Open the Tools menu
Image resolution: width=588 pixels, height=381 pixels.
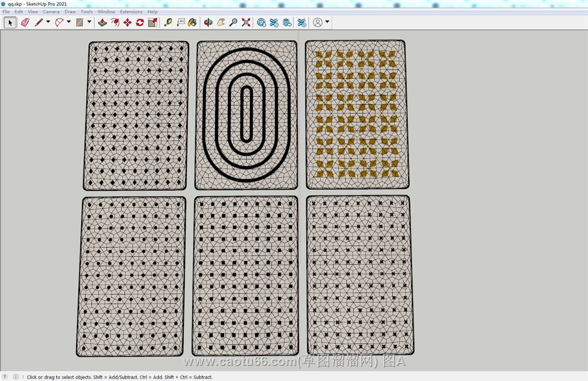coord(87,12)
